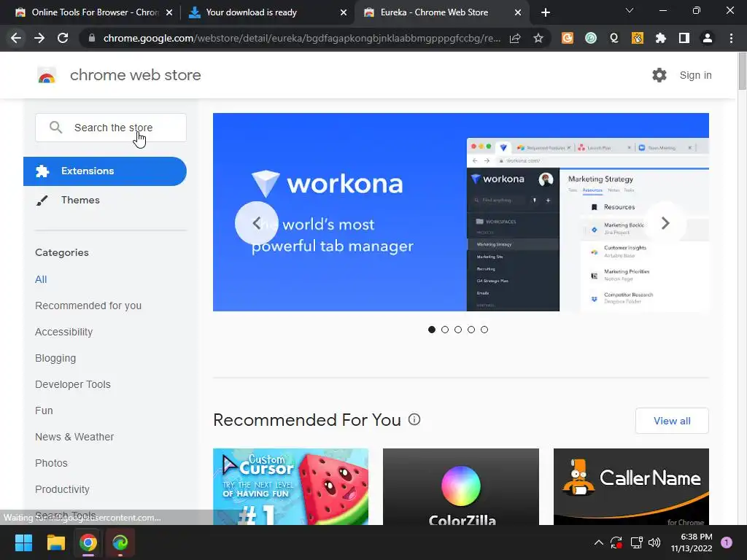This screenshot has width=747, height=560.
Task: Open the Custom Cursor extension card
Action: tap(290, 486)
